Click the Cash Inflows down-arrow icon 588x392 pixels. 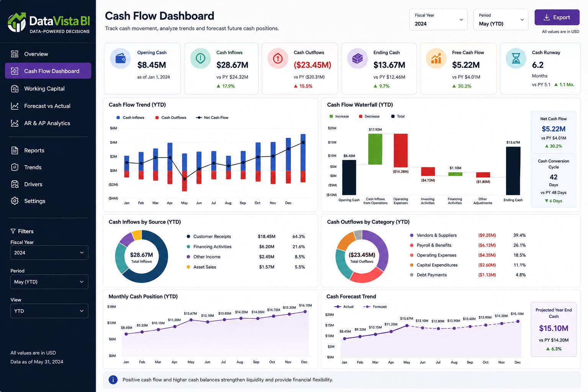[x=201, y=59]
